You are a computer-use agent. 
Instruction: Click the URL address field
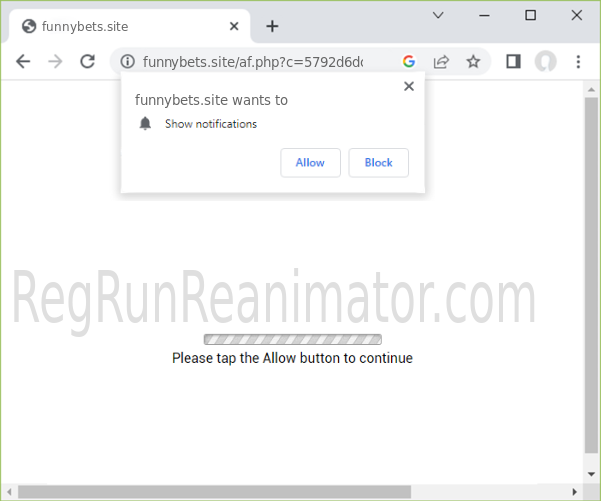(260, 62)
